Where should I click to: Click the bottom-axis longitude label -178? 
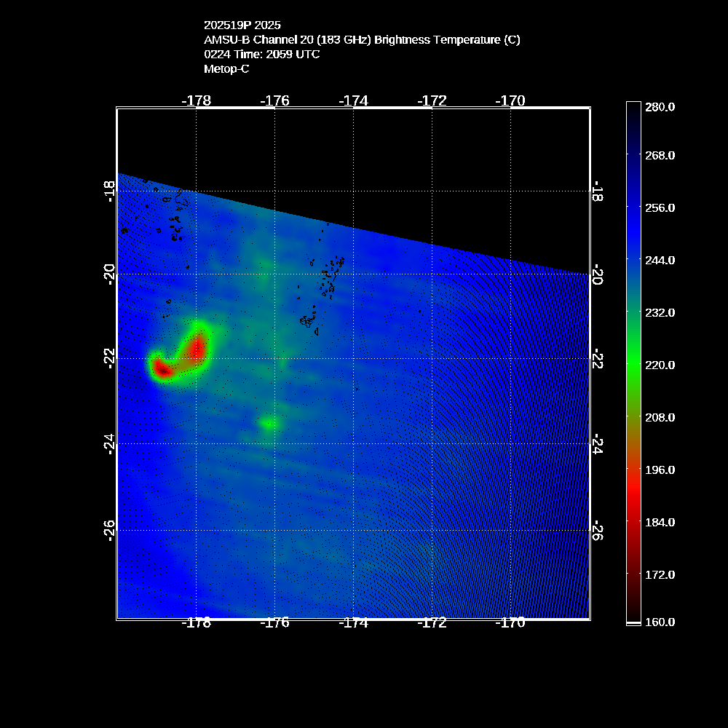196,623
